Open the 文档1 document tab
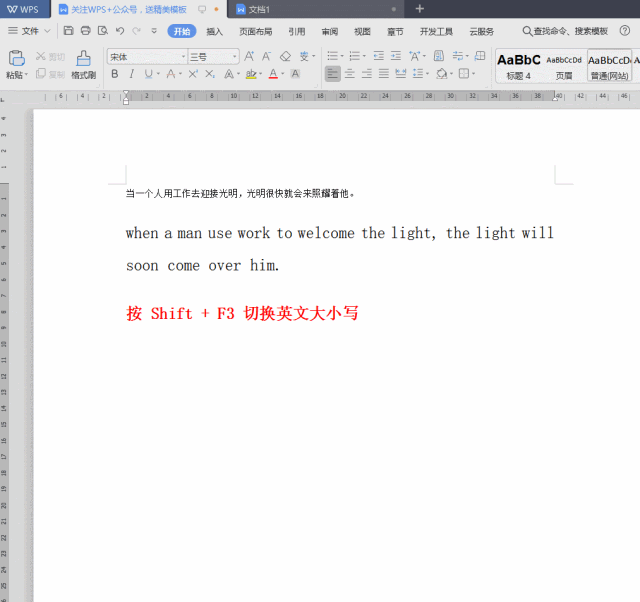The height and width of the screenshot is (602, 640). (260, 9)
